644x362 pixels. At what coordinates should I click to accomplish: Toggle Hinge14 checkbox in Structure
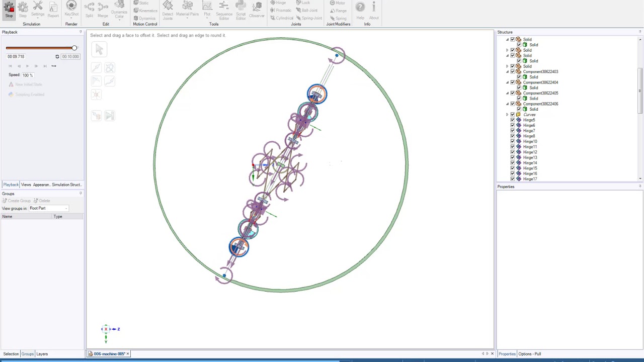[x=513, y=163]
